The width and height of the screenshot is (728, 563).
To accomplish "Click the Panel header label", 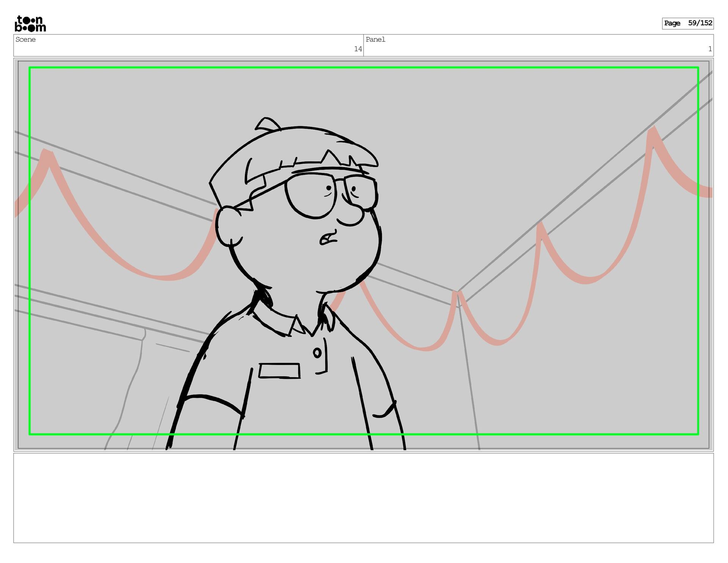I will point(375,39).
